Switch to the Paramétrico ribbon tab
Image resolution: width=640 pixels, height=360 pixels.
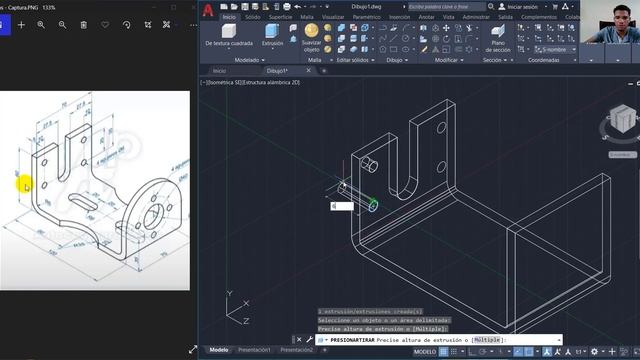[367, 17]
